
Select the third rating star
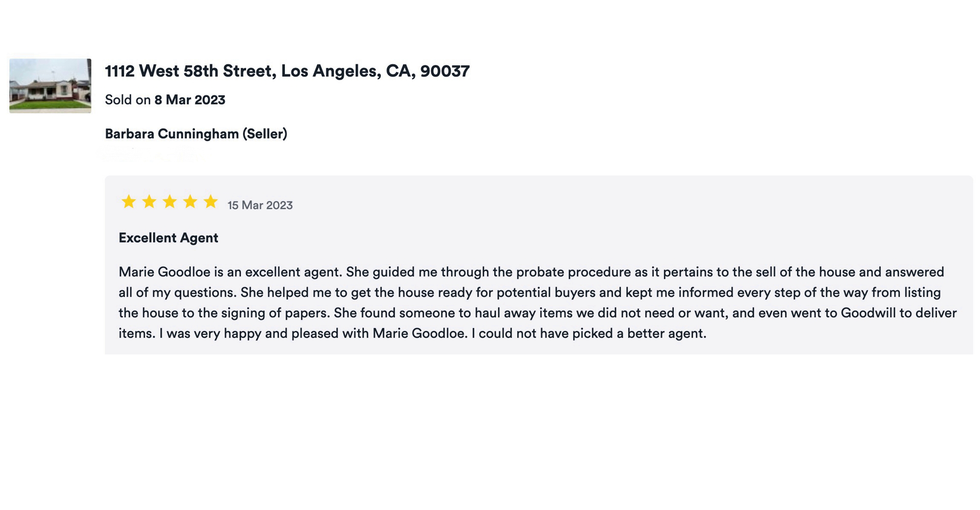[169, 202]
